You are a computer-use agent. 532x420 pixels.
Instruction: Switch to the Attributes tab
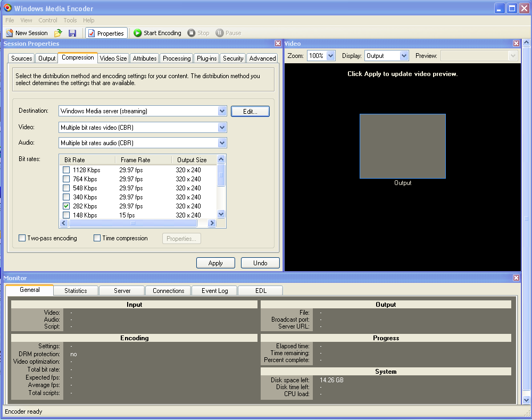click(x=145, y=58)
